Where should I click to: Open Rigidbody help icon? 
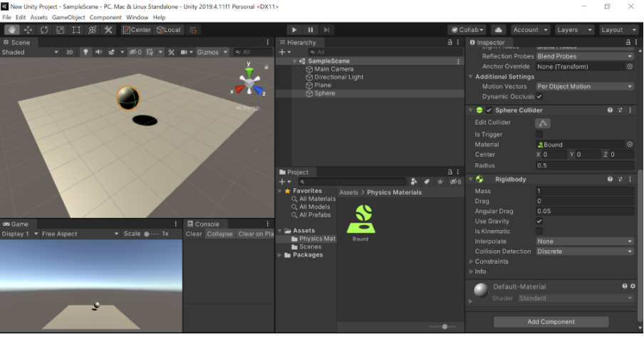(x=610, y=179)
